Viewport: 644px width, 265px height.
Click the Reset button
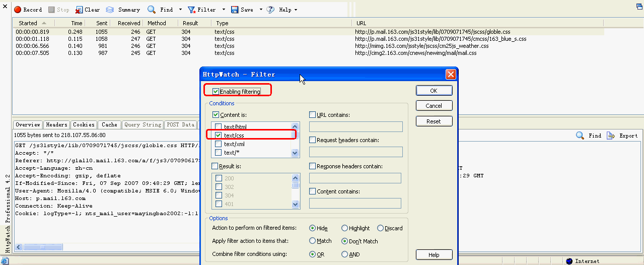(x=434, y=121)
